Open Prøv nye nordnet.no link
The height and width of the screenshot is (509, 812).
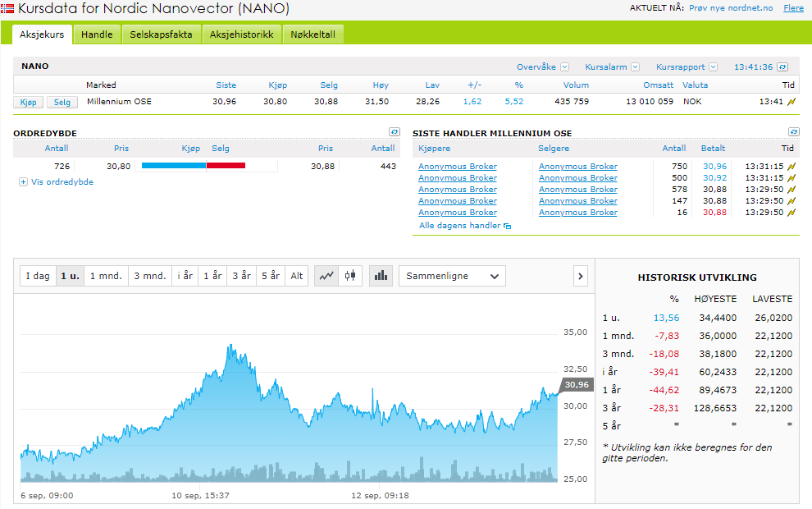[731, 7]
